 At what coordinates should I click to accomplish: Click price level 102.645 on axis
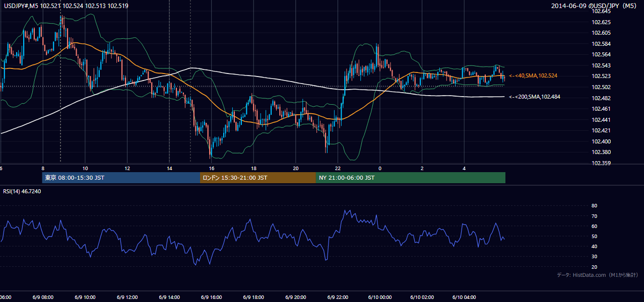click(x=601, y=11)
